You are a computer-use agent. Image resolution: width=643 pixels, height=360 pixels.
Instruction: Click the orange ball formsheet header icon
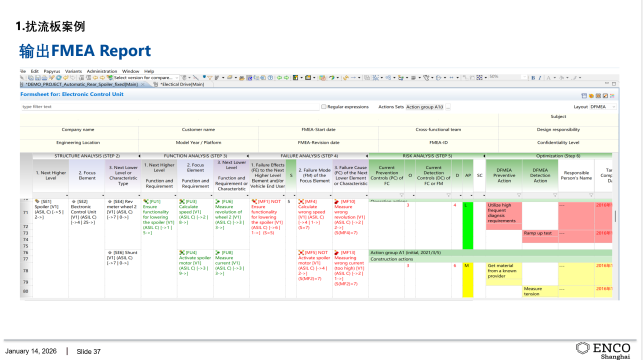[x=591, y=96]
